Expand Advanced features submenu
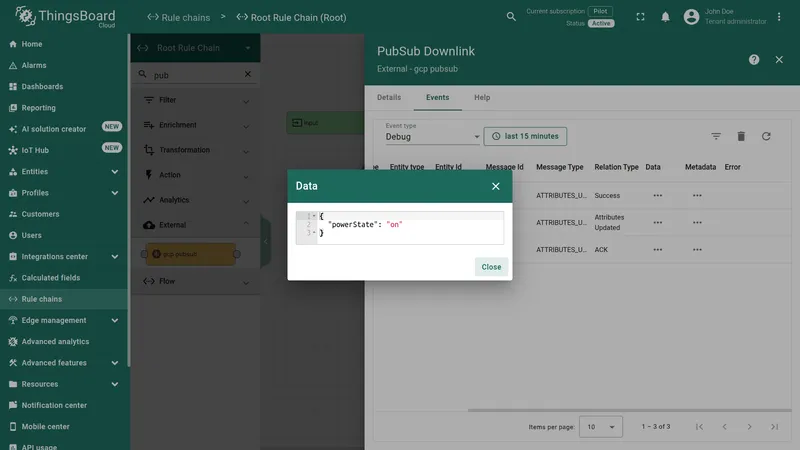Image resolution: width=800 pixels, height=450 pixels. point(115,363)
